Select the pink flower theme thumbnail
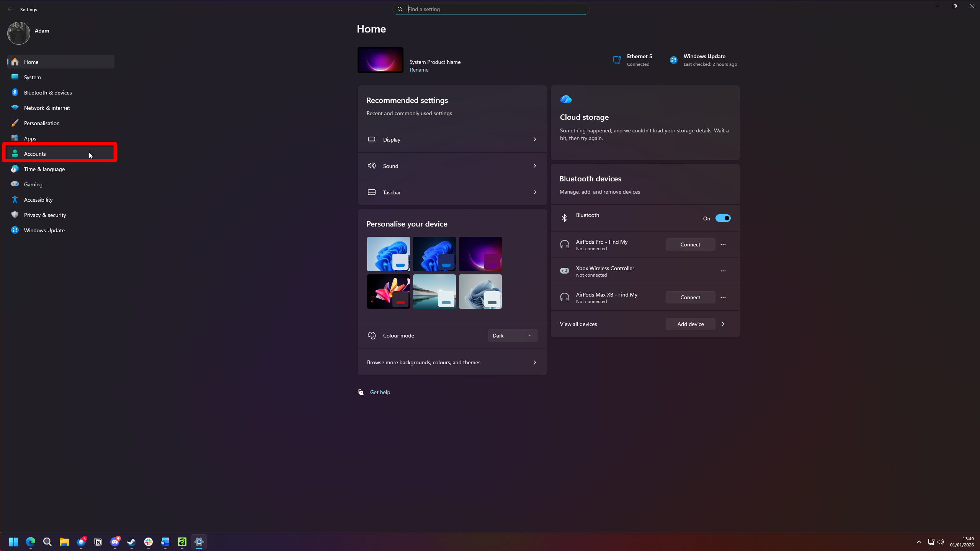Image resolution: width=980 pixels, height=551 pixels. click(388, 291)
